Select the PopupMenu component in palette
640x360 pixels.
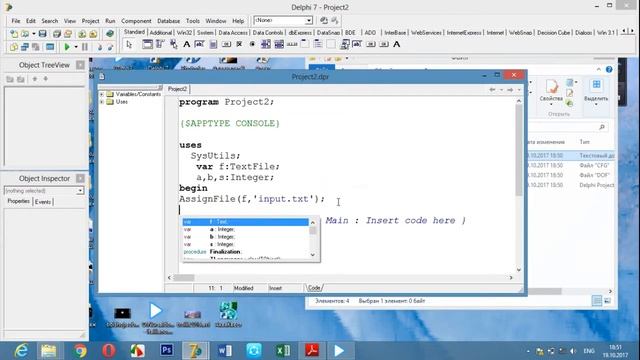(173, 44)
